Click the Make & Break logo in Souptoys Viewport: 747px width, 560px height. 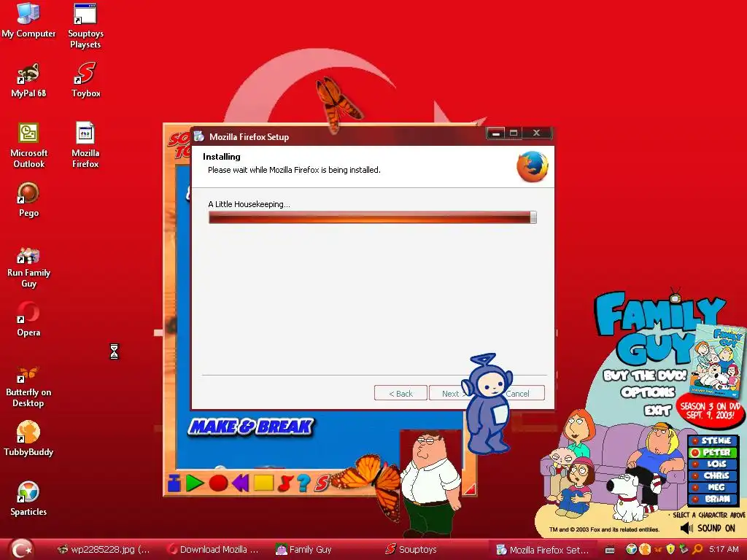coord(251,426)
